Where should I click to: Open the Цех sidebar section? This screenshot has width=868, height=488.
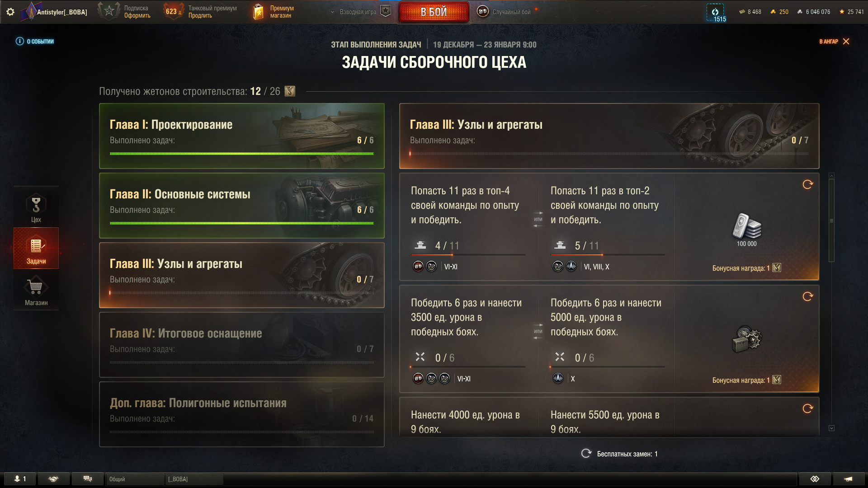pyautogui.click(x=36, y=207)
